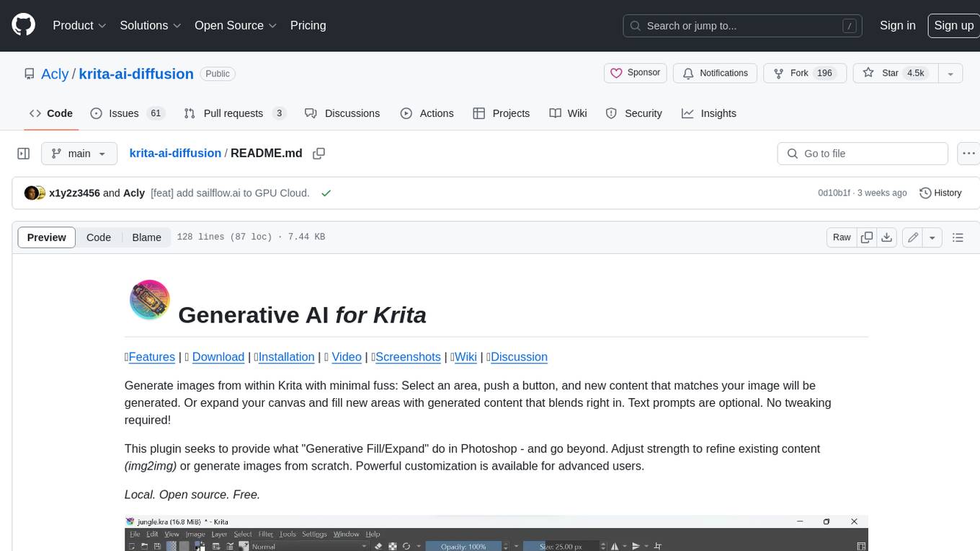Expand the Open Source menu
Image resolution: width=980 pixels, height=551 pixels.
(x=236, y=25)
